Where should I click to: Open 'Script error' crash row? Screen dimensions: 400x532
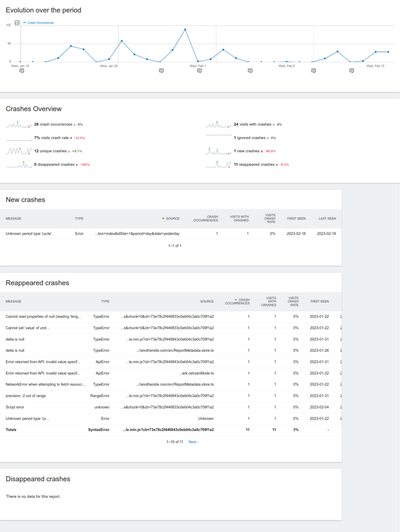[x=171, y=407]
